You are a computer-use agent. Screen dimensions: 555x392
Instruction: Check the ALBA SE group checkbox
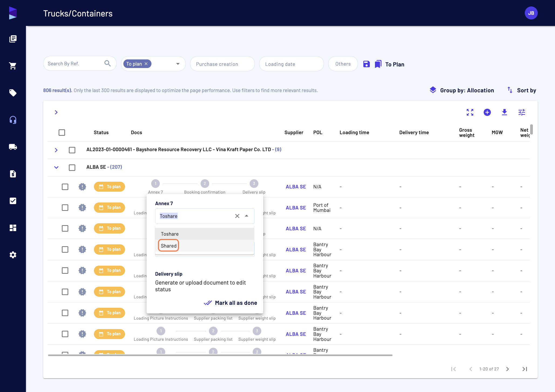[x=72, y=168]
